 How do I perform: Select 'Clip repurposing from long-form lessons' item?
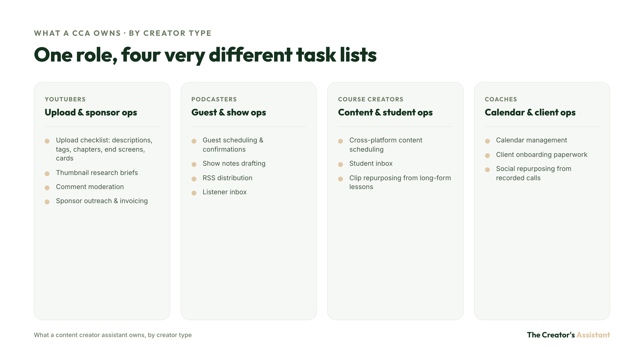click(x=400, y=182)
